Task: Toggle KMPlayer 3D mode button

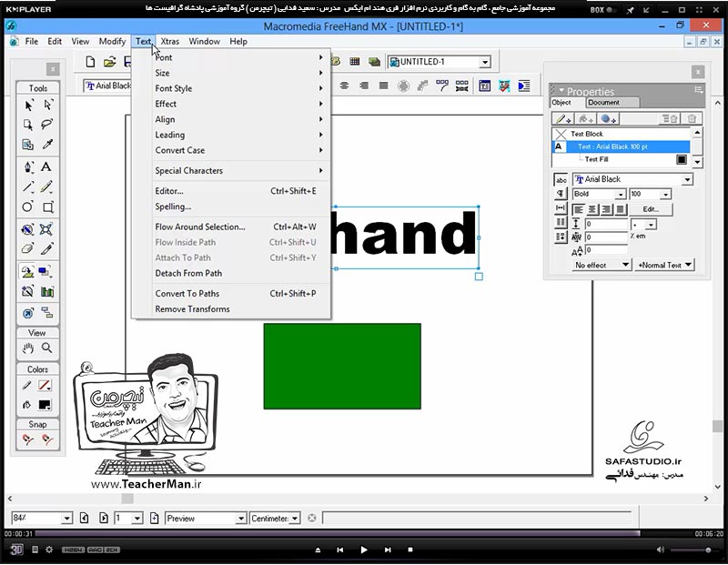Action: point(16,550)
